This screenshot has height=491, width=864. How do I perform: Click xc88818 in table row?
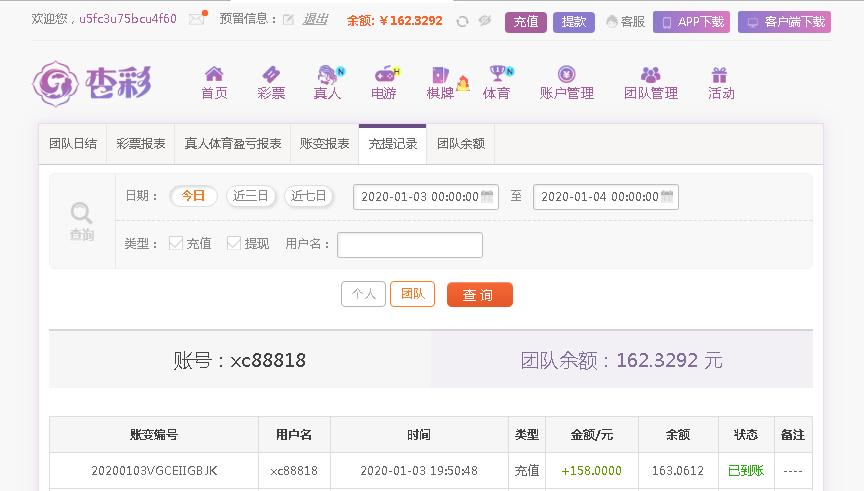[294, 471]
